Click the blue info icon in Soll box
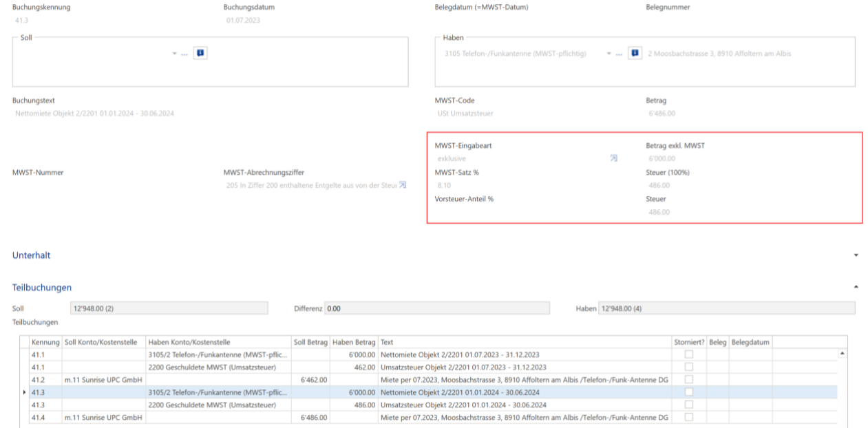This screenshot has height=428, width=868. 200,53
